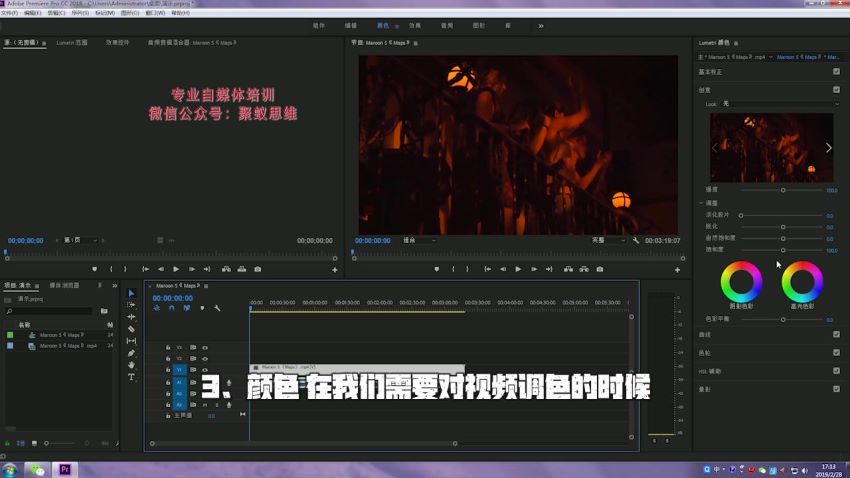The height and width of the screenshot is (478, 850).
Task: Lock video track V1
Action: (168, 370)
